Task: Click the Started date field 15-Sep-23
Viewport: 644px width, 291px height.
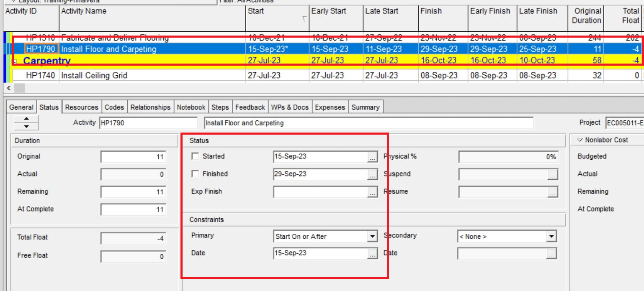Action: pos(320,157)
